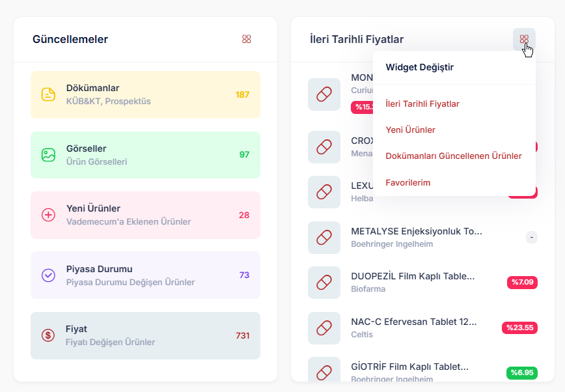This screenshot has height=392, width=565.
Task: Select the pill icon beside DUOPEZİL
Action: 324,282
